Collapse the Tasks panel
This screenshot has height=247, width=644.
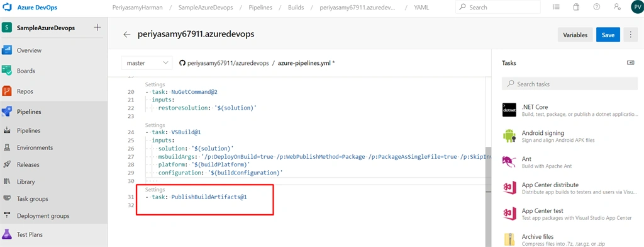click(x=630, y=63)
